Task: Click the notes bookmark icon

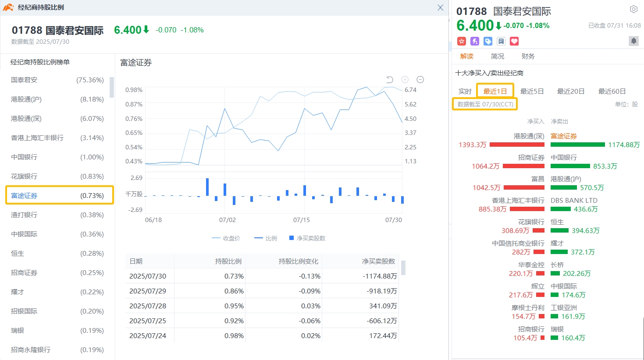Action: tap(501, 41)
